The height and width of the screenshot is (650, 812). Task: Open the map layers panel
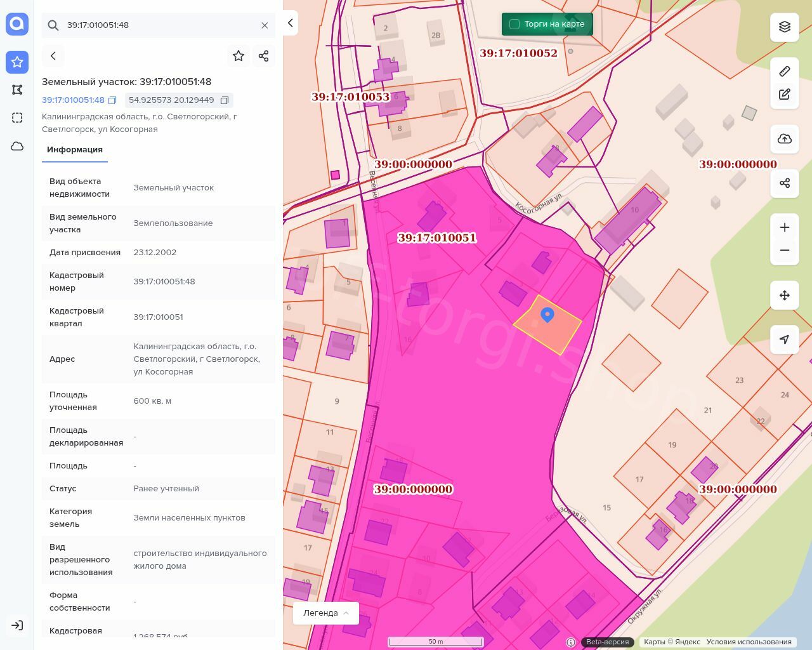(785, 27)
